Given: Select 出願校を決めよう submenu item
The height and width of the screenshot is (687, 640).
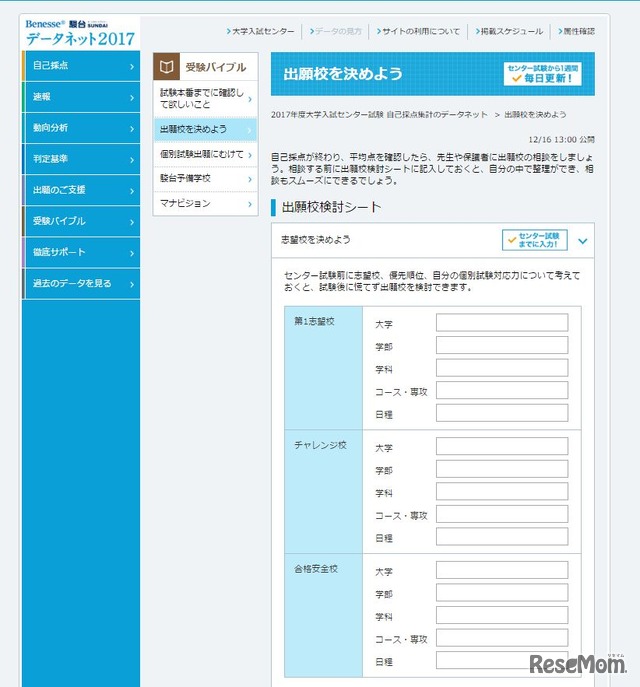Looking at the screenshot, I should click(205, 129).
